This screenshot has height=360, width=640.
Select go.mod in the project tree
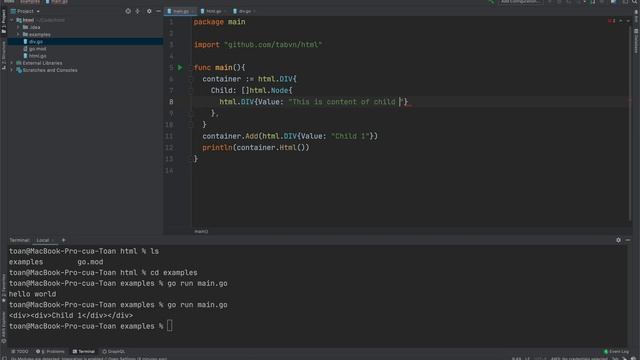pos(37,49)
